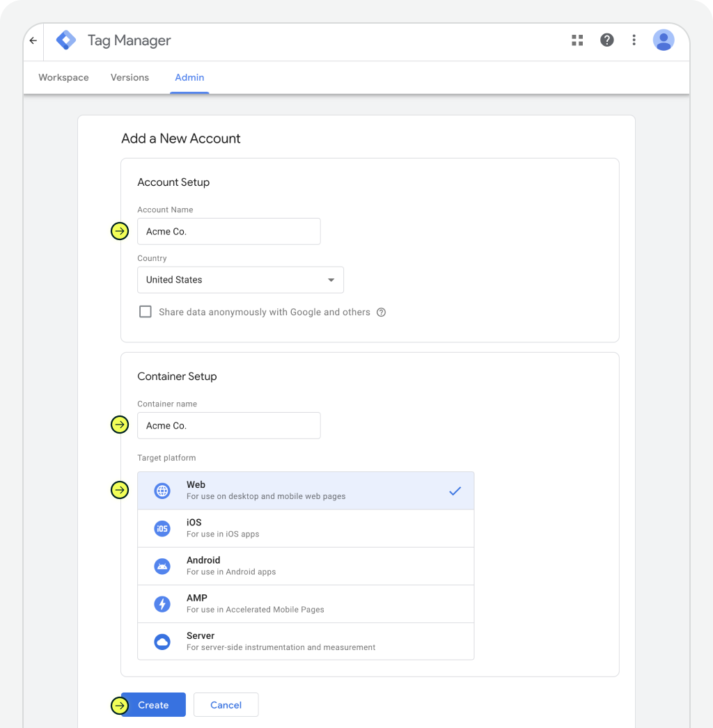Image resolution: width=713 pixels, height=728 pixels.
Task: Switch to the Workspace tab
Action: (x=63, y=77)
